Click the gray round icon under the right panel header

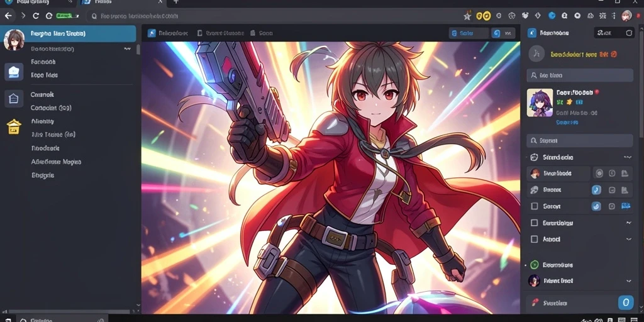(x=536, y=54)
